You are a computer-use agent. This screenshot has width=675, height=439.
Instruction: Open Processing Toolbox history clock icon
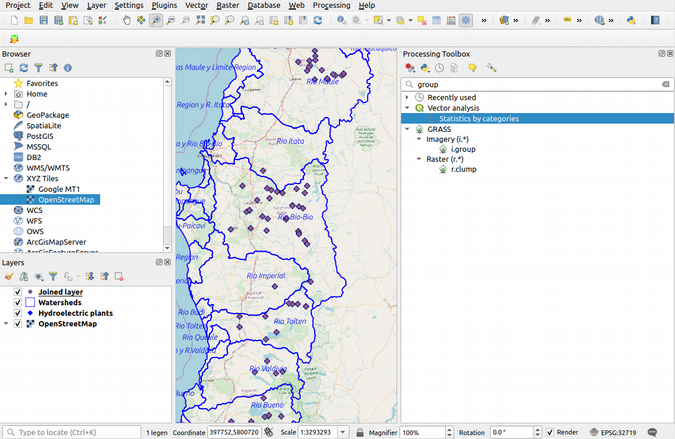[440, 68]
